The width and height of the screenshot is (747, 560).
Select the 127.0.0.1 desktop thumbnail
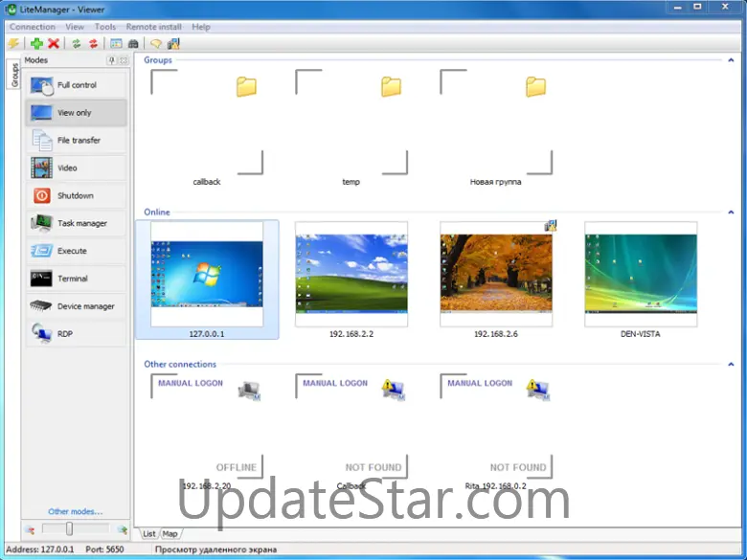coord(207,275)
